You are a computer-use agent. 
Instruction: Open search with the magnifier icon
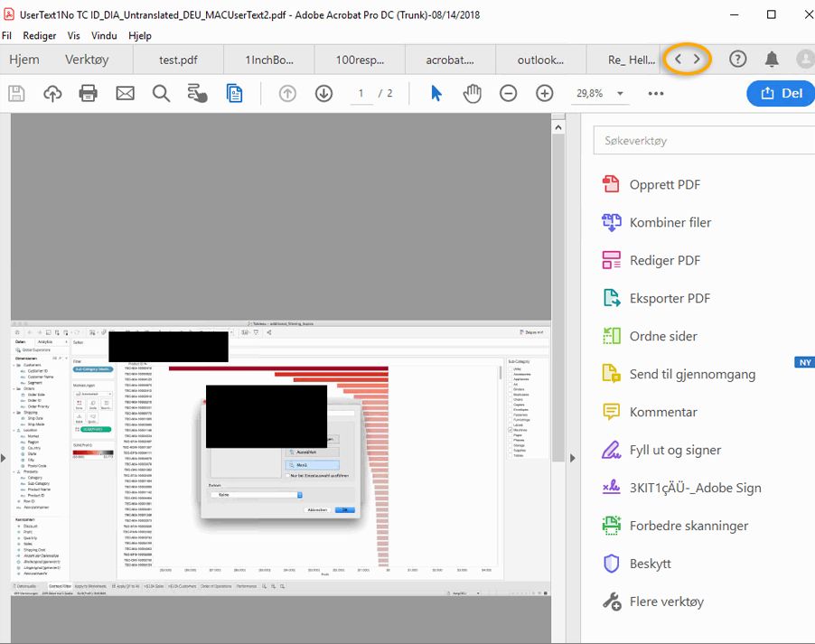(162, 93)
